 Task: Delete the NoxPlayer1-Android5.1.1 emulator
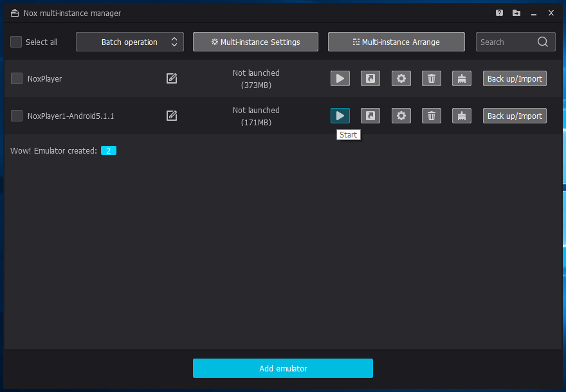(432, 116)
